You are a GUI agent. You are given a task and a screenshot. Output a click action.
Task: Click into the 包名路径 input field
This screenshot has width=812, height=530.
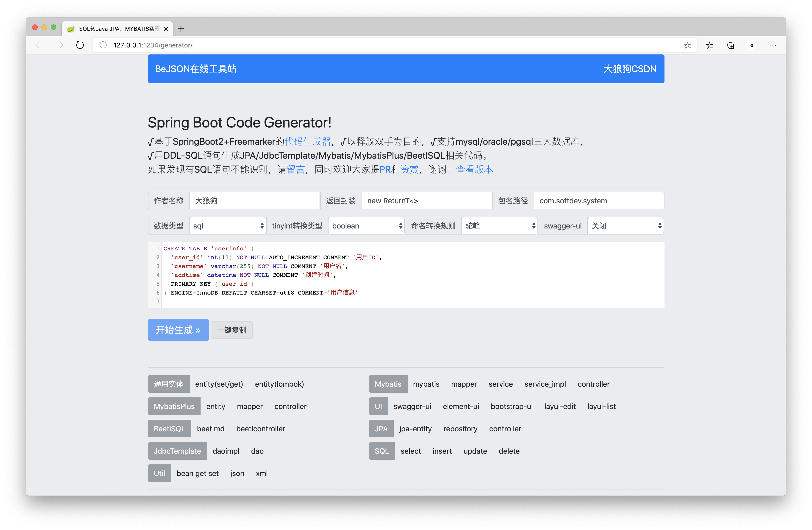pos(598,201)
